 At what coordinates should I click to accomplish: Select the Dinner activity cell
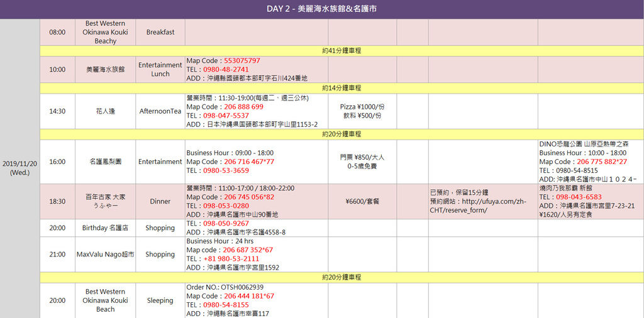pyautogui.click(x=160, y=202)
